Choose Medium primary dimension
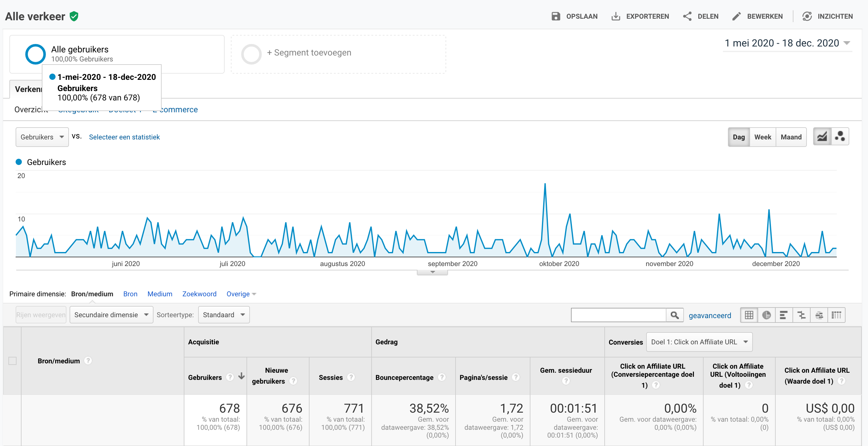Screen dimensions: 868x446 160,294
